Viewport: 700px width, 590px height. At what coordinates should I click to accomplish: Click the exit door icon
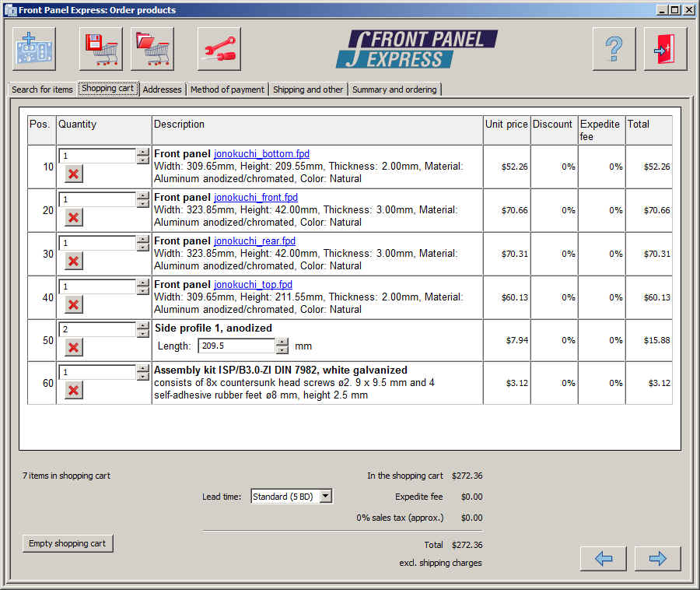coord(665,49)
